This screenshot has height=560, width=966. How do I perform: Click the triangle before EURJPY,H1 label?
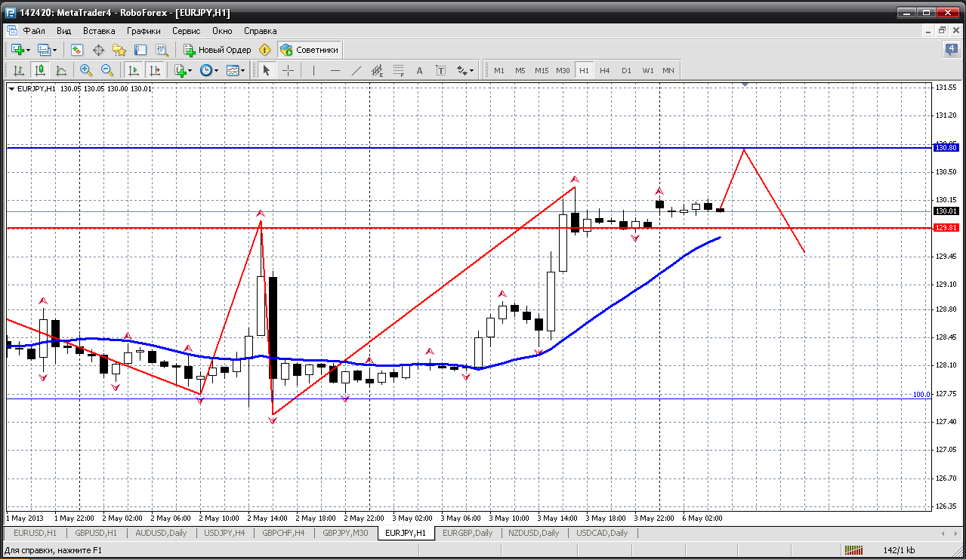11,89
